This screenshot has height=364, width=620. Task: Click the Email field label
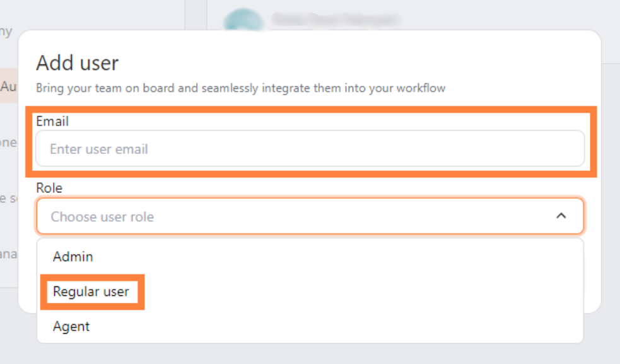pos(52,121)
